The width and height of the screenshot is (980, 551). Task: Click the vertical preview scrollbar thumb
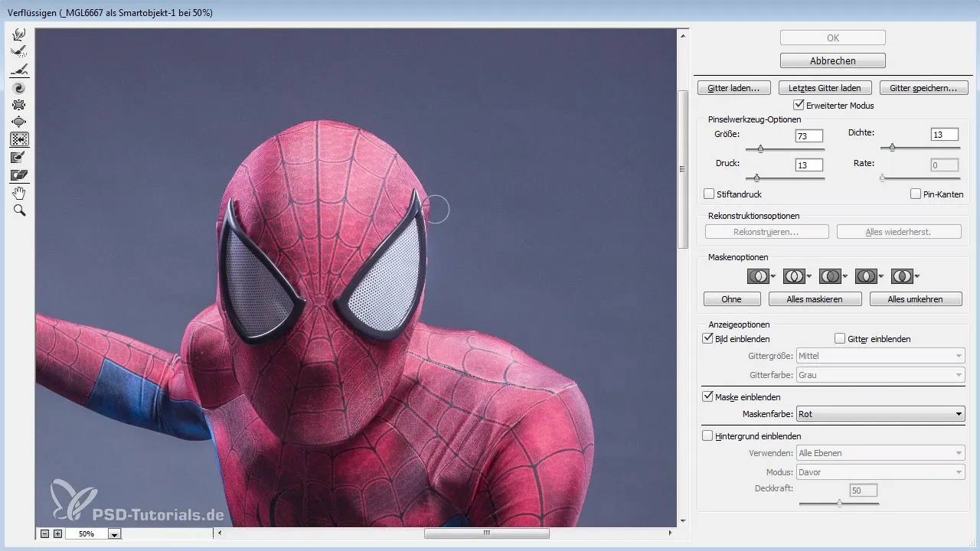point(684,169)
